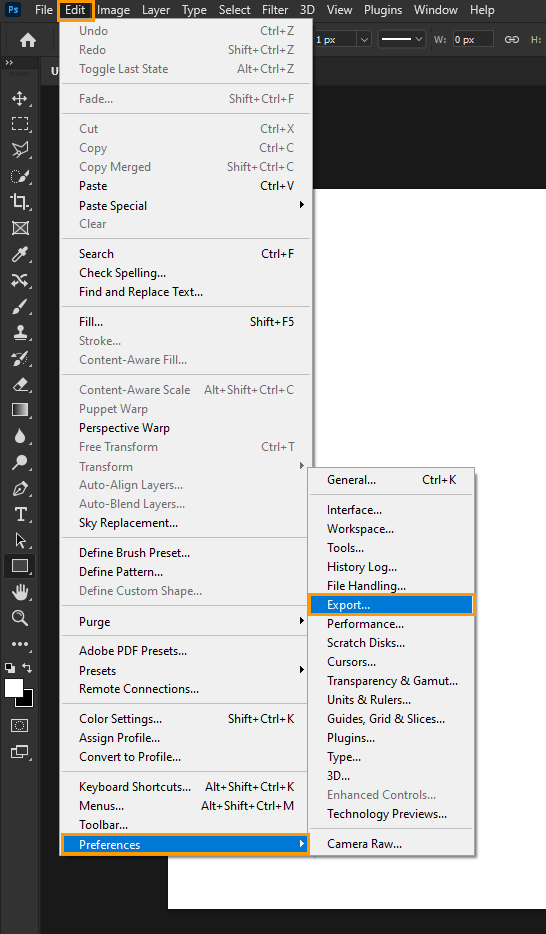Click Define Pattern...
The width and height of the screenshot is (546, 934).
186,572
